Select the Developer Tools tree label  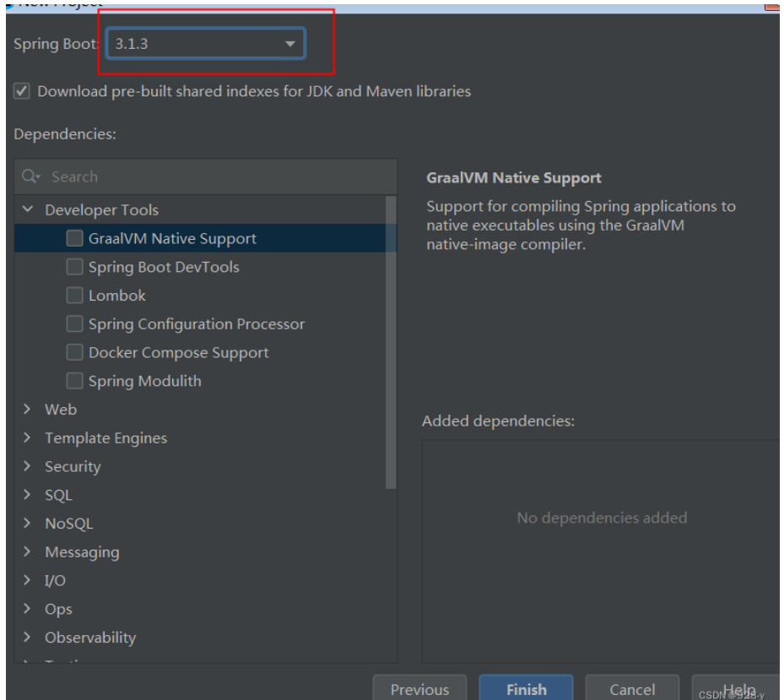point(101,209)
